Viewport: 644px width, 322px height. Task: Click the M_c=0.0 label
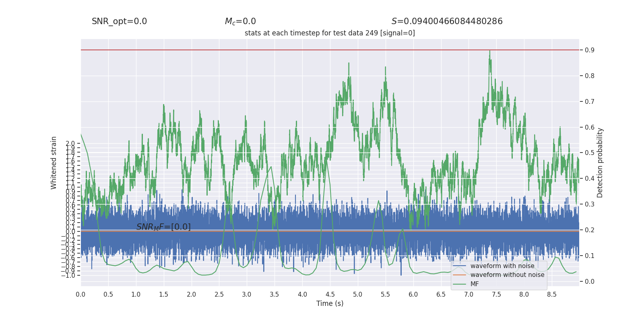point(240,21)
